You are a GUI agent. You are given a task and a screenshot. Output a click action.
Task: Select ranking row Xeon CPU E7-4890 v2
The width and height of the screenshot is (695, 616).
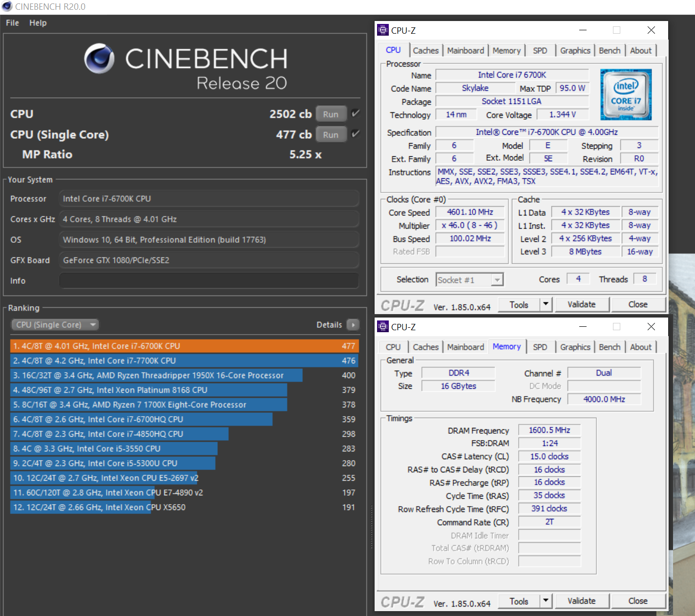185,492
